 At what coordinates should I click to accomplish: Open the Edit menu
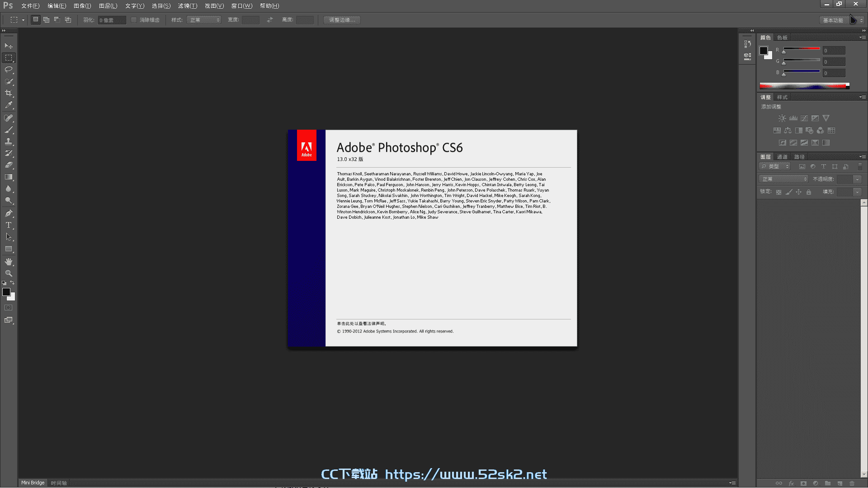click(x=57, y=6)
